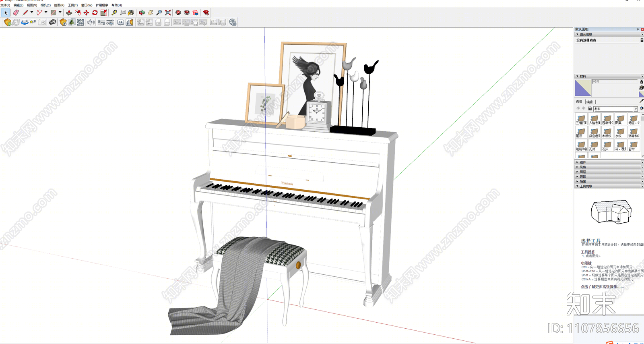Select the Tape Measure tool
This screenshot has height=344, width=644.
tap(114, 13)
